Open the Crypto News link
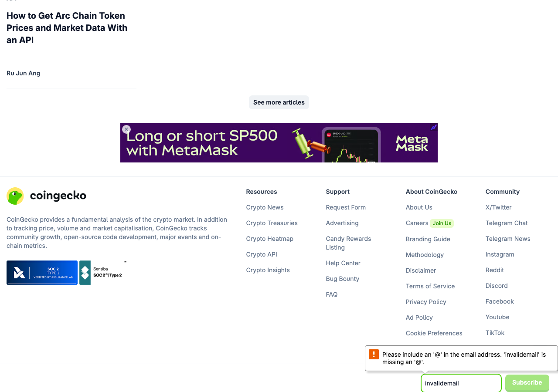Image resolution: width=558 pixels, height=392 pixels. [265, 207]
